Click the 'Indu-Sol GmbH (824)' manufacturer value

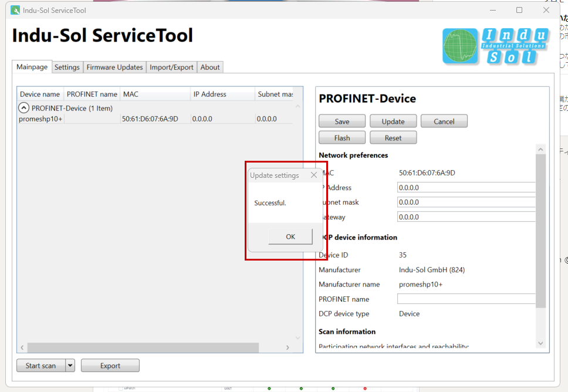(x=432, y=270)
